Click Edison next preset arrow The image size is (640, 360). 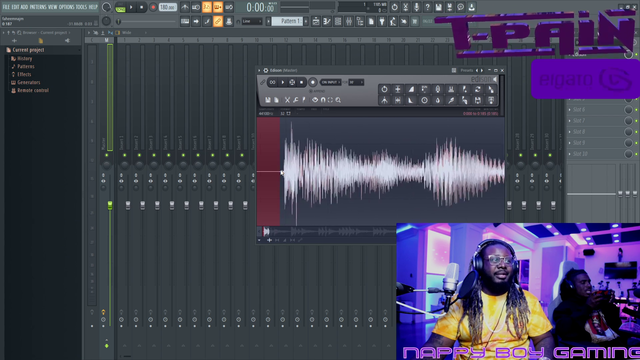pyautogui.click(x=482, y=71)
